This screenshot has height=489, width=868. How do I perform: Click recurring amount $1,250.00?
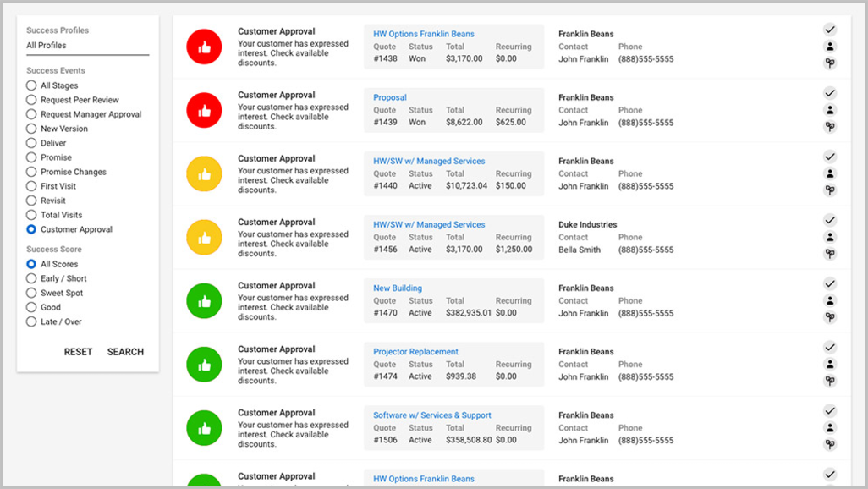(514, 250)
